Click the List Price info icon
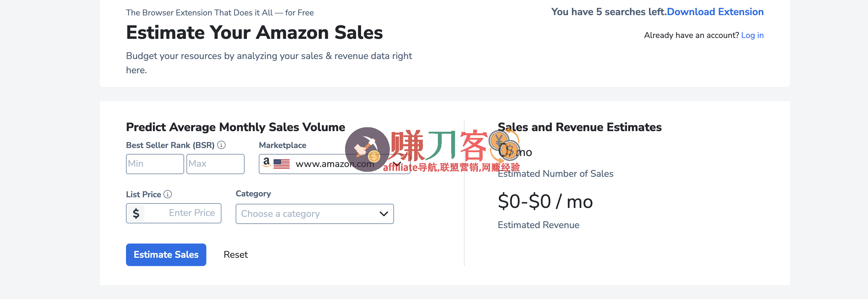868x299 pixels. pos(167,194)
